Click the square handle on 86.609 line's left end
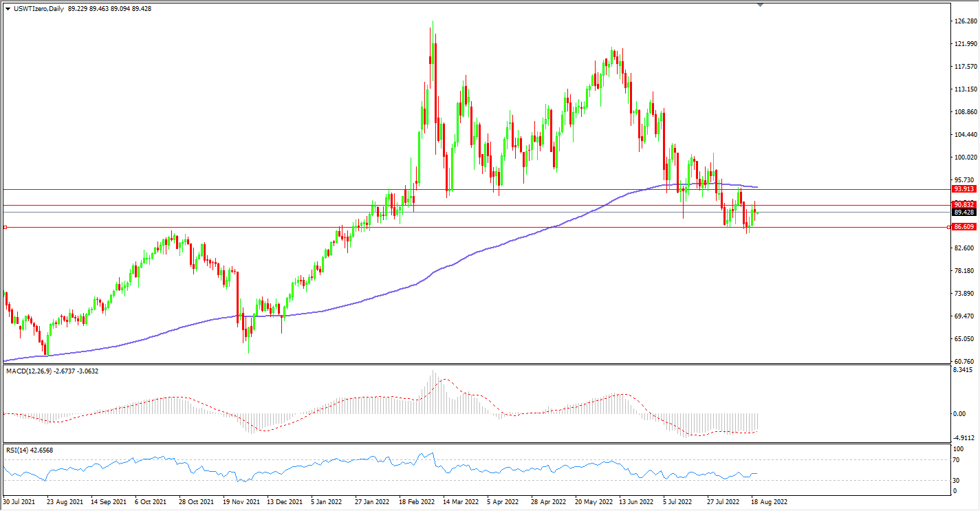980x511 pixels. click(6, 227)
